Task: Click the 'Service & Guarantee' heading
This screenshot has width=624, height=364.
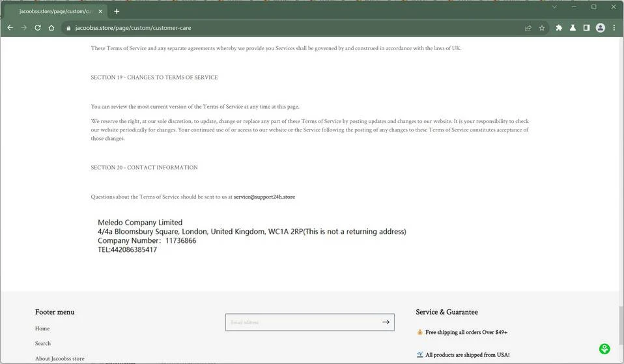Action: coord(447,313)
